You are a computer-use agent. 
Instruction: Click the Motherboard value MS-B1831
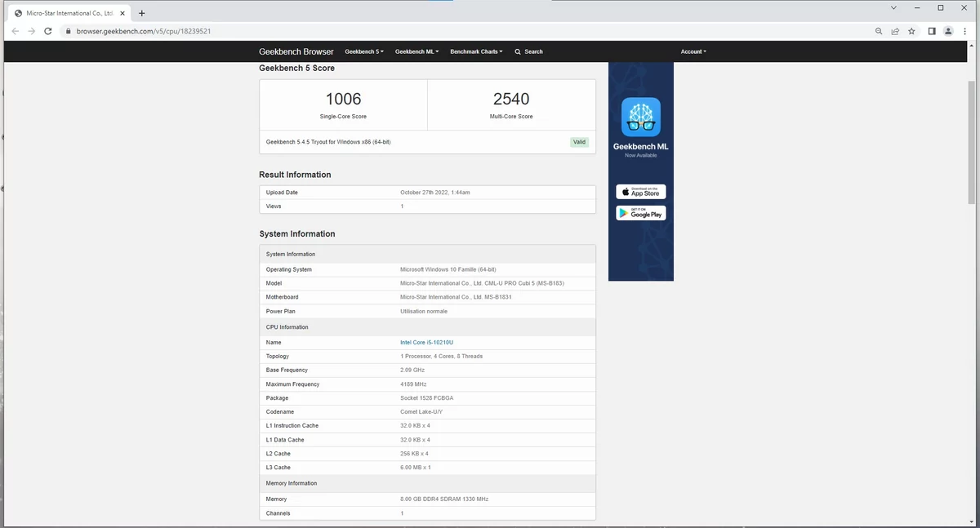(456, 297)
